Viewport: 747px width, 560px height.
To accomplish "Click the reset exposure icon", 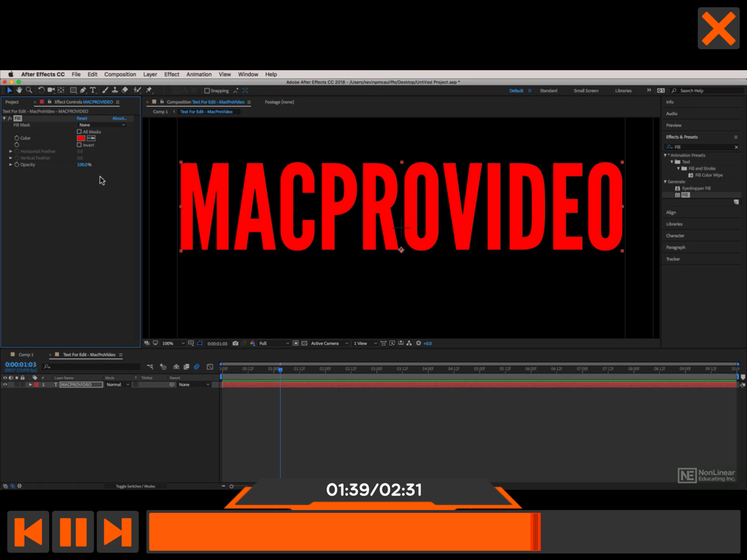I will tap(419, 343).
